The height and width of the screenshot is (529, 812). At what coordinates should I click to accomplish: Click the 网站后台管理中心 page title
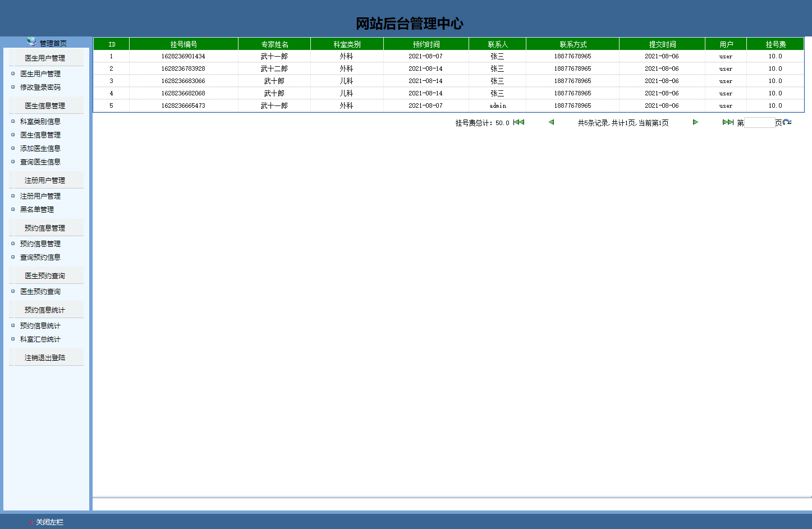410,24
